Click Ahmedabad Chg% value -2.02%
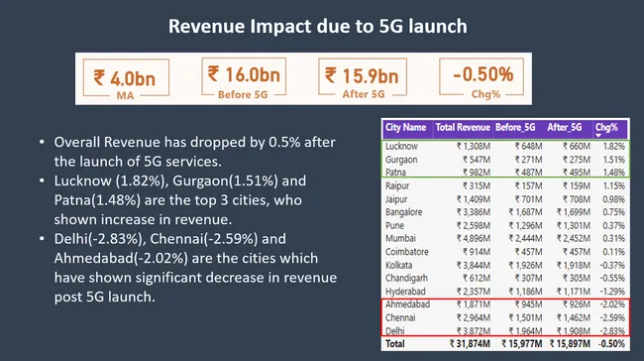The width and height of the screenshot is (644, 361). (x=612, y=304)
